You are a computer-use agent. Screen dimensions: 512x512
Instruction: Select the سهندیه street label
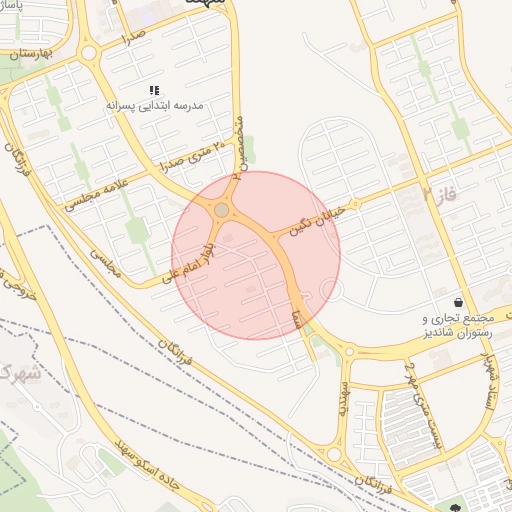coord(344,399)
